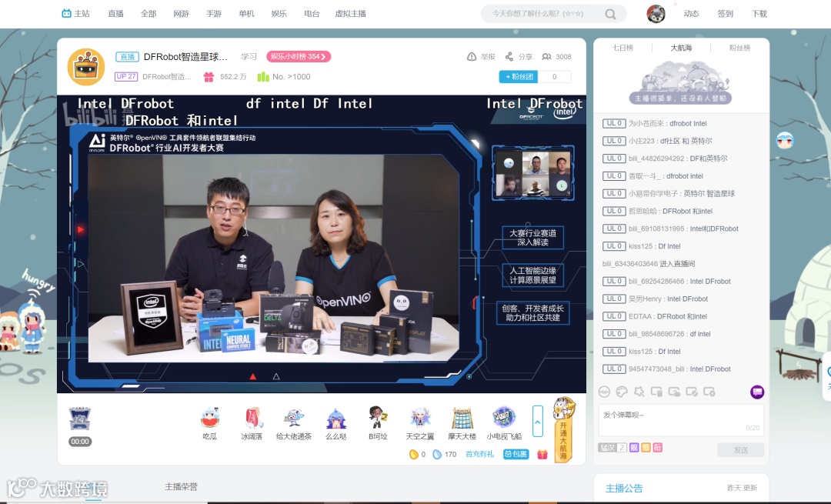This screenshot has height=504, width=831.
Task: Open the 主播荣誉 tab below player
Action: click(182, 486)
